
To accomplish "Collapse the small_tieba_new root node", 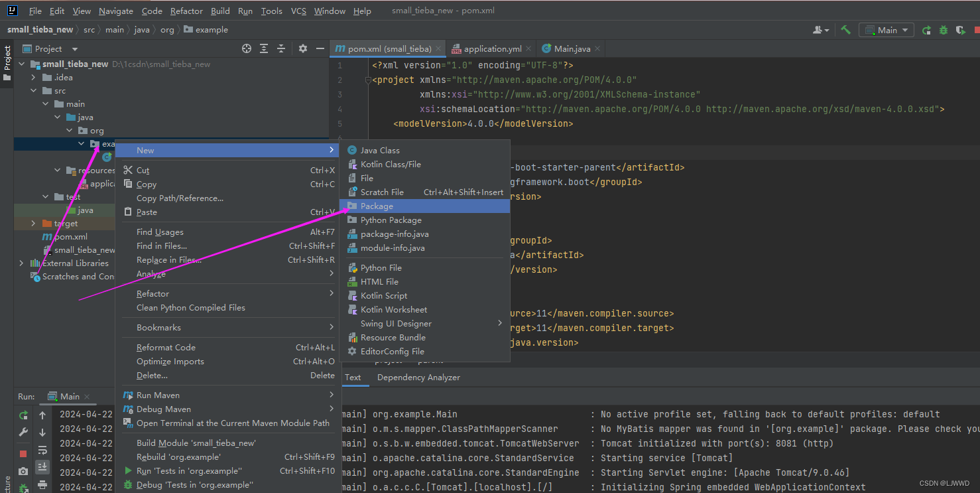I will (x=22, y=64).
